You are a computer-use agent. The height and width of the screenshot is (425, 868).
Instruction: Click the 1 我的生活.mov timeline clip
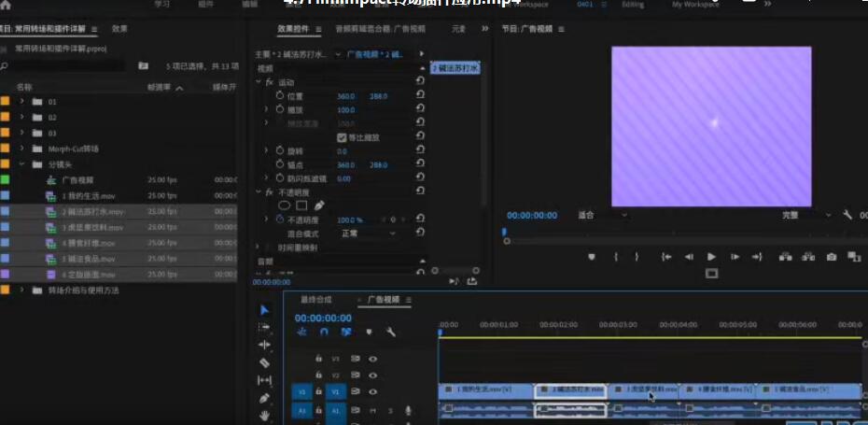(483, 389)
